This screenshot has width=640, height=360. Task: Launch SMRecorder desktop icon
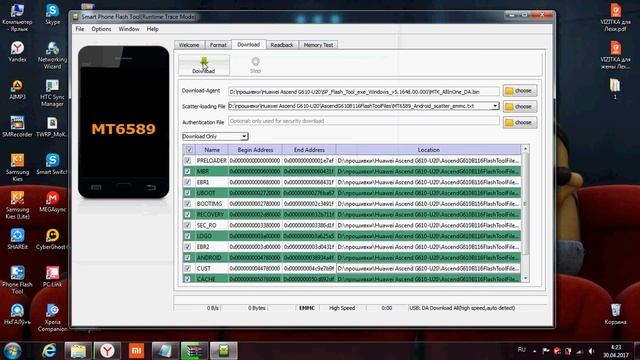click(x=17, y=127)
